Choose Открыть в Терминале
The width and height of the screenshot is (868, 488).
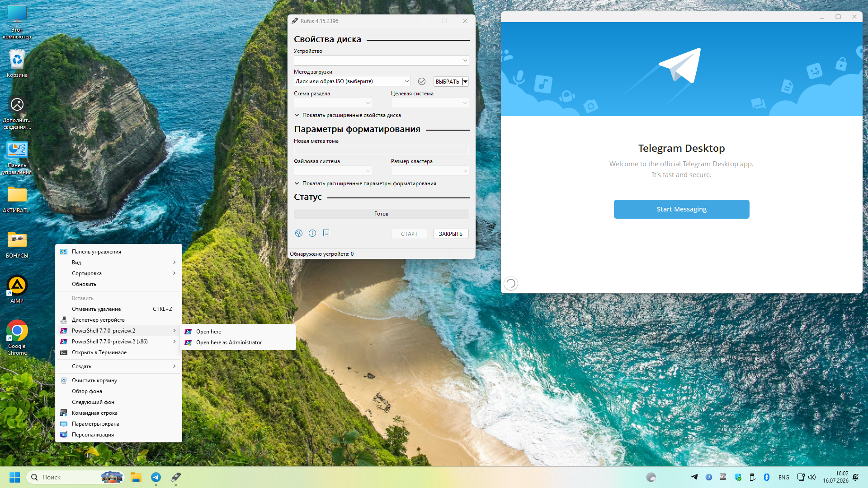(118, 352)
